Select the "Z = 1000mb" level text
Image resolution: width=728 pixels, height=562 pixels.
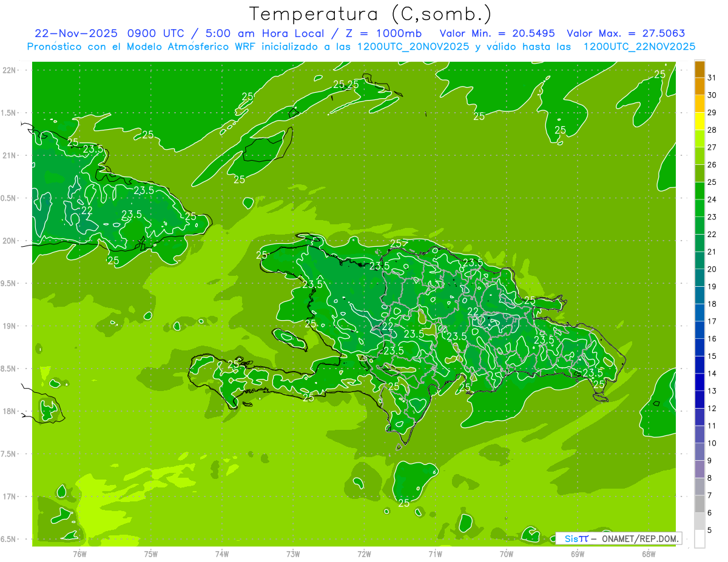pyautogui.click(x=382, y=33)
